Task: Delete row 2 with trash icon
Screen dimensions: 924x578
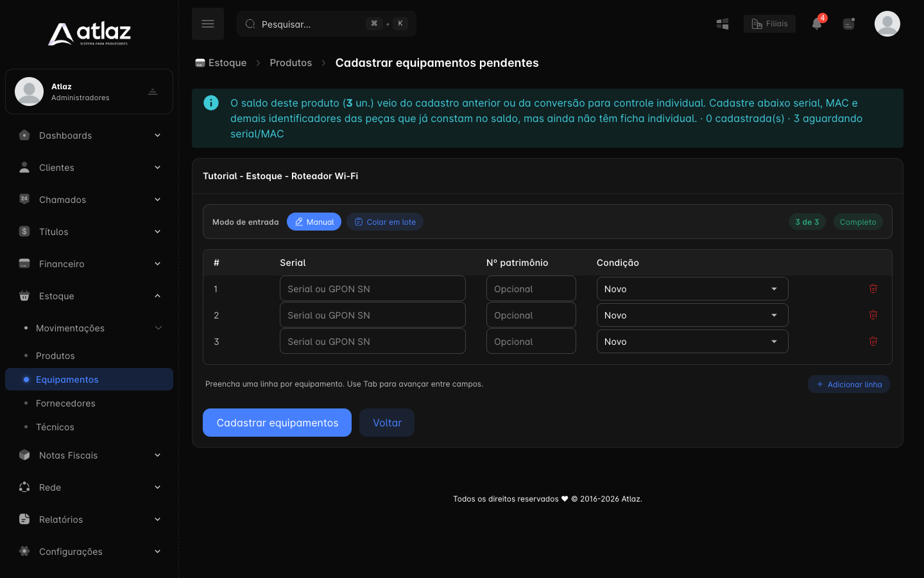Action: coord(873,315)
